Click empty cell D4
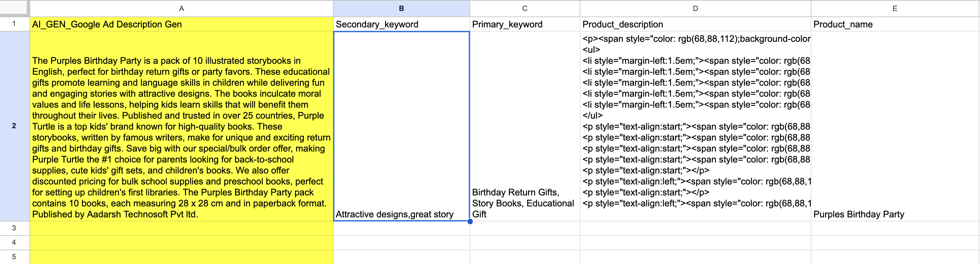980x264 pixels. pos(695,243)
